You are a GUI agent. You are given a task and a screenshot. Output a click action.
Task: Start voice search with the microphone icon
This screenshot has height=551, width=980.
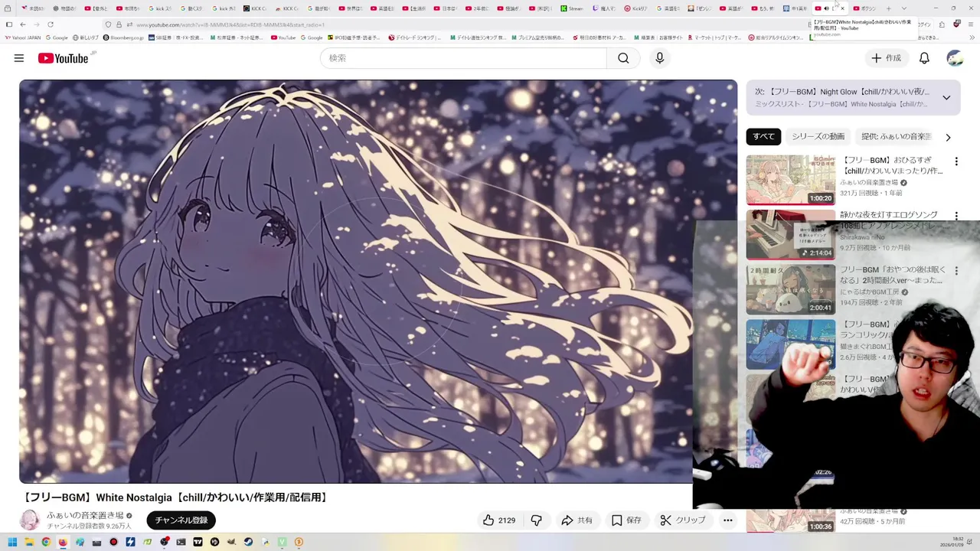pos(660,58)
